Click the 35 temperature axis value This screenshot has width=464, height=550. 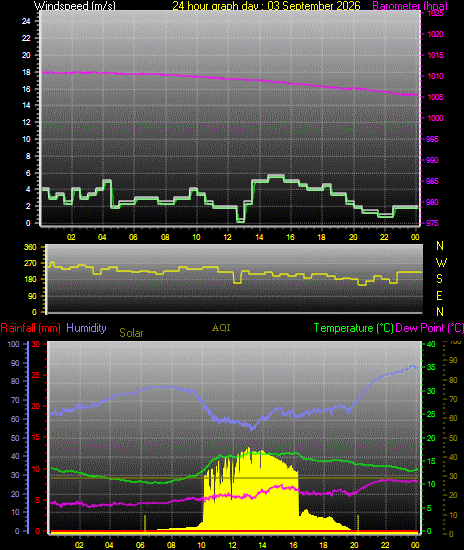(431, 367)
